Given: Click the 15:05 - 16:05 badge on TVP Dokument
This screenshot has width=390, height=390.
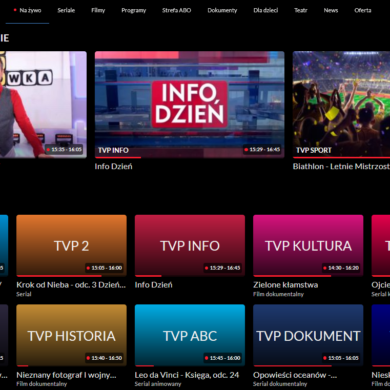Looking at the screenshot, I should (341, 358).
